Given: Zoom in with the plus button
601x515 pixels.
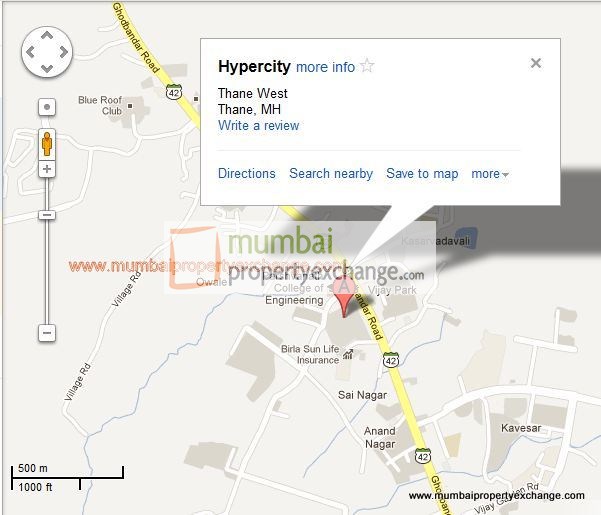Looking at the screenshot, I should (47, 169).
